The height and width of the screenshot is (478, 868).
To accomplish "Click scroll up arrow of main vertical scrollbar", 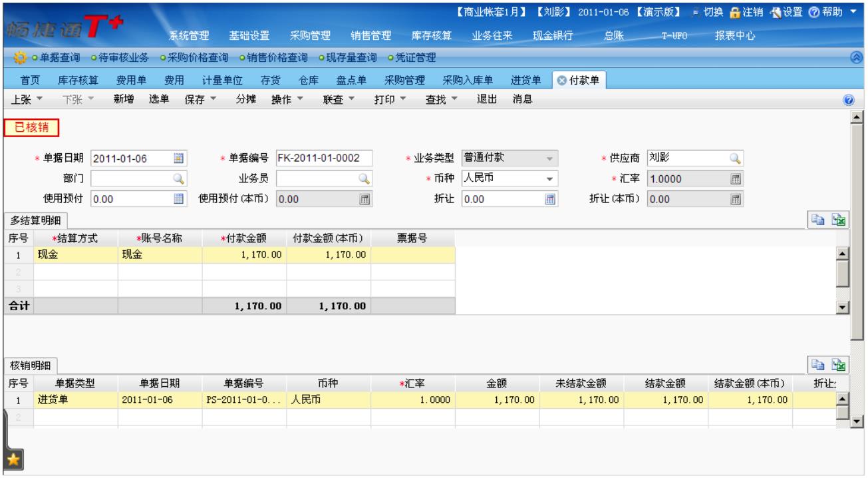I will [857, 118].
